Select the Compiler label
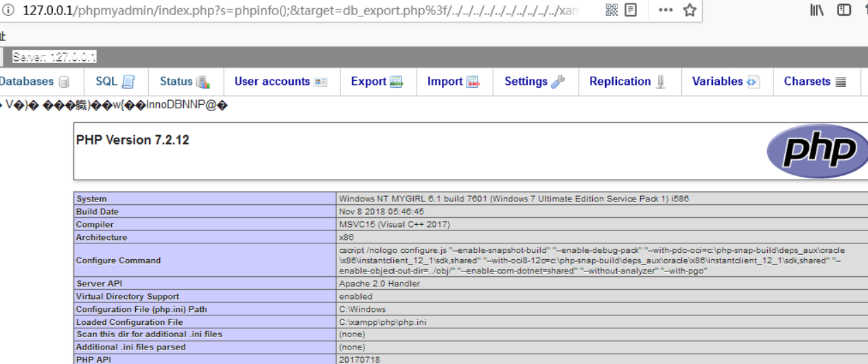This screenshot has height=364, width=868. [x=95, y=224]
